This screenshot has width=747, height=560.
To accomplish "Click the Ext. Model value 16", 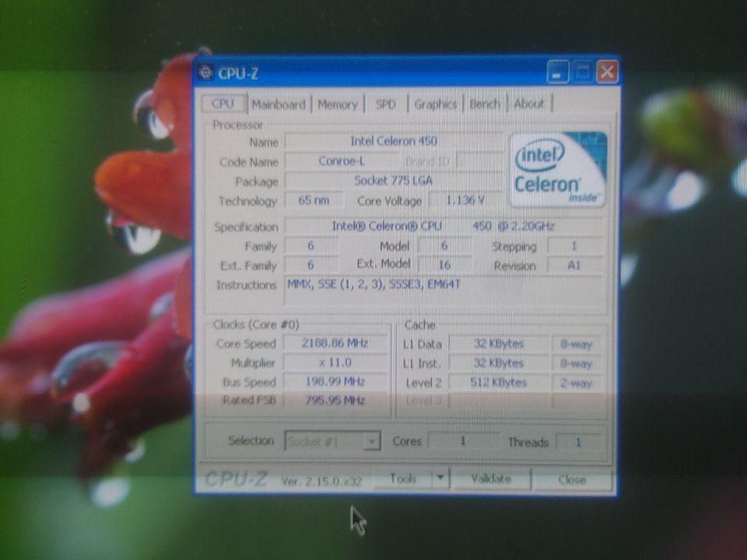I will tap(444, 264).
